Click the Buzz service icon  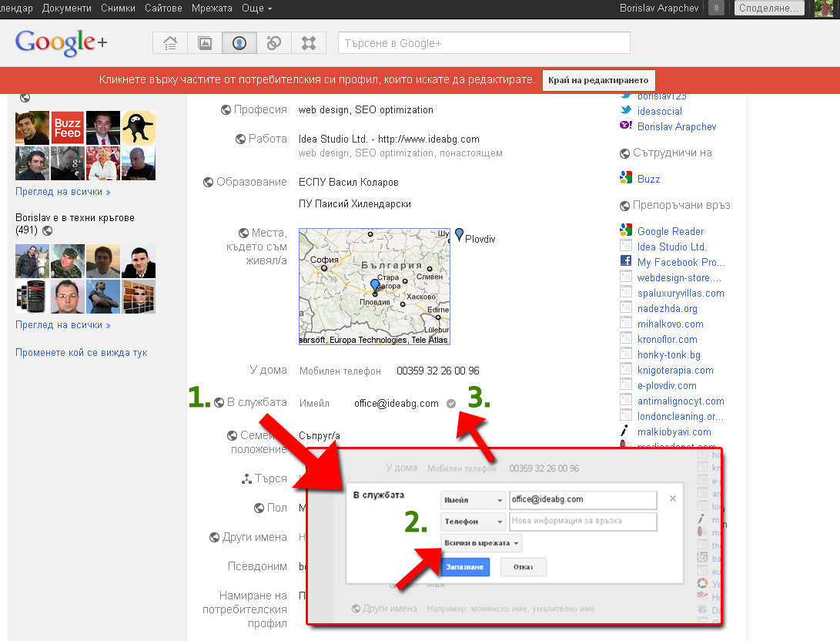(x=626, y=177)
